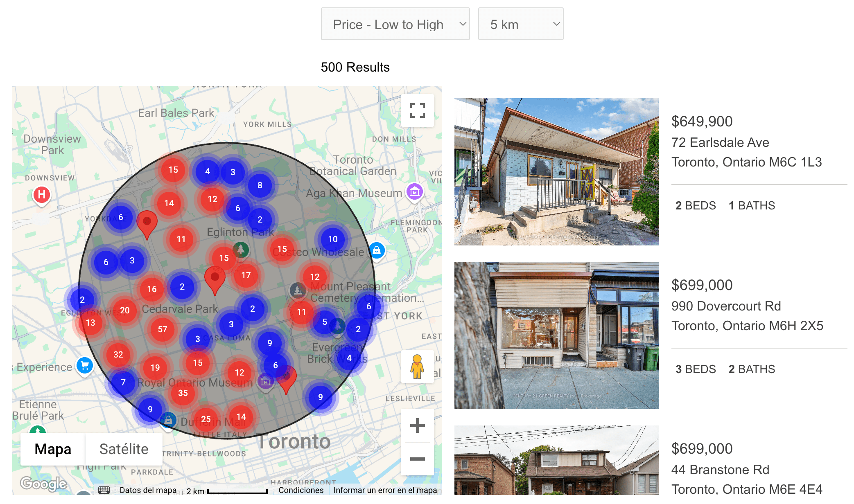Click the Street View pegman icon
854x504 pixels.
tap(417, 367)
